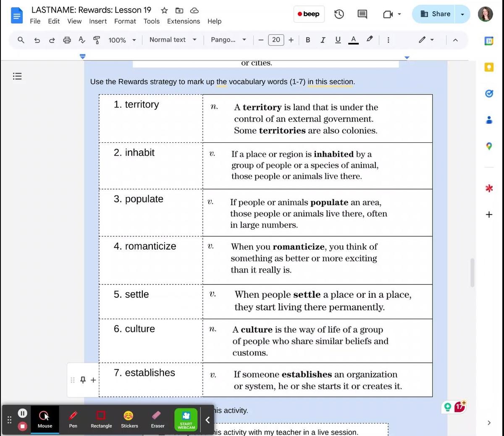The height and width of the screenshot is (436, 504).
Task: Stop the screen recording
Action: [x=23, y=426]
